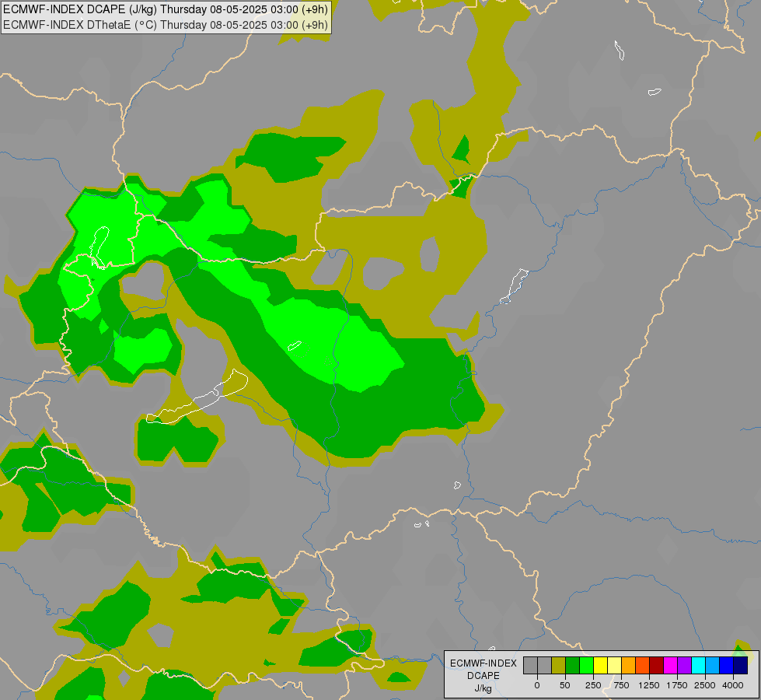Screen dimensions: 761x700
Task: Click the DCAPE label inside the legend box
Action: coord(483,676)
